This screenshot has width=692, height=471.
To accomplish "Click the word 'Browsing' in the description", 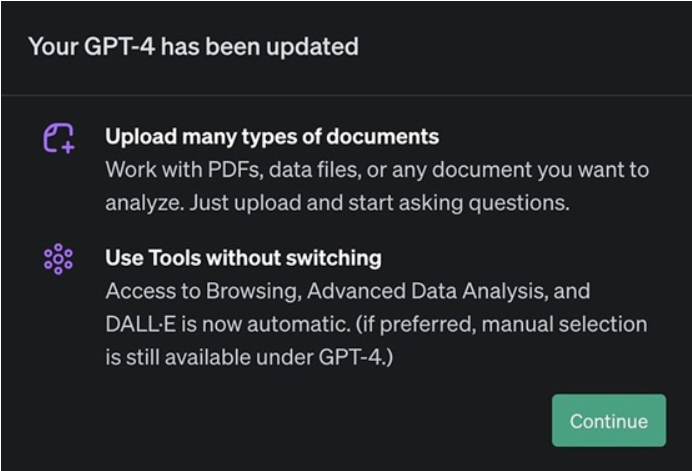I will 254,291.
